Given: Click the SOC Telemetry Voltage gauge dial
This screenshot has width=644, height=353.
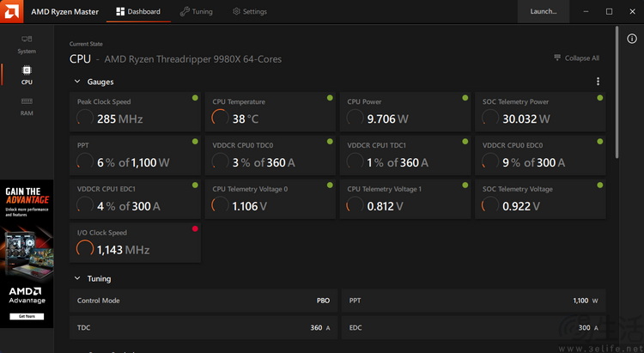Looking at the screenshot, I should point(490,205).
